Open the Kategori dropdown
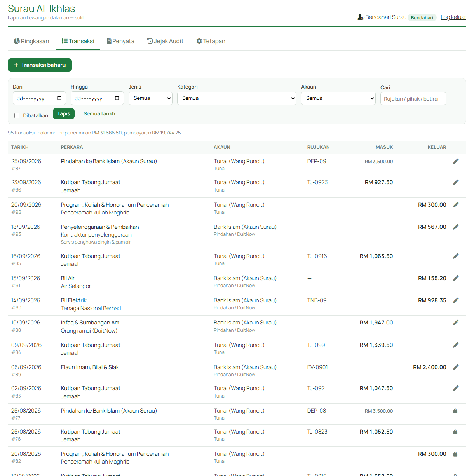This screenshot has width=474, height=476. pyautogui.click(x=237, y=98)
